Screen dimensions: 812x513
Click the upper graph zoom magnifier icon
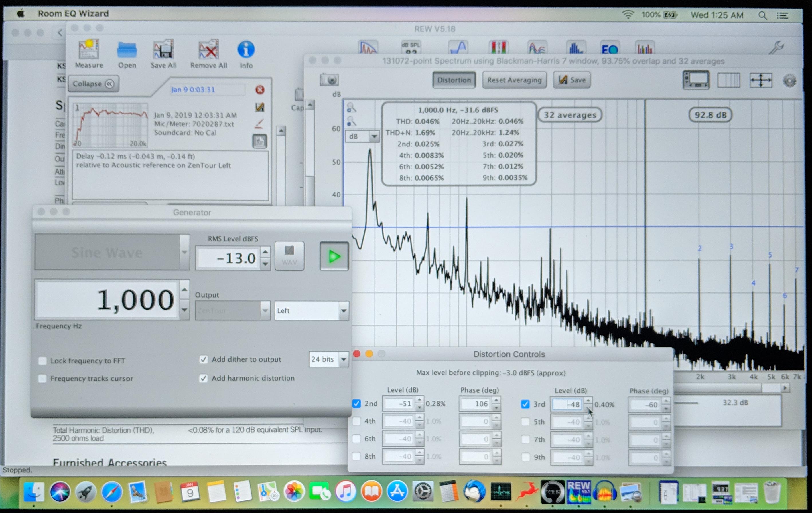pyautogui.click(x=351, y=108)
